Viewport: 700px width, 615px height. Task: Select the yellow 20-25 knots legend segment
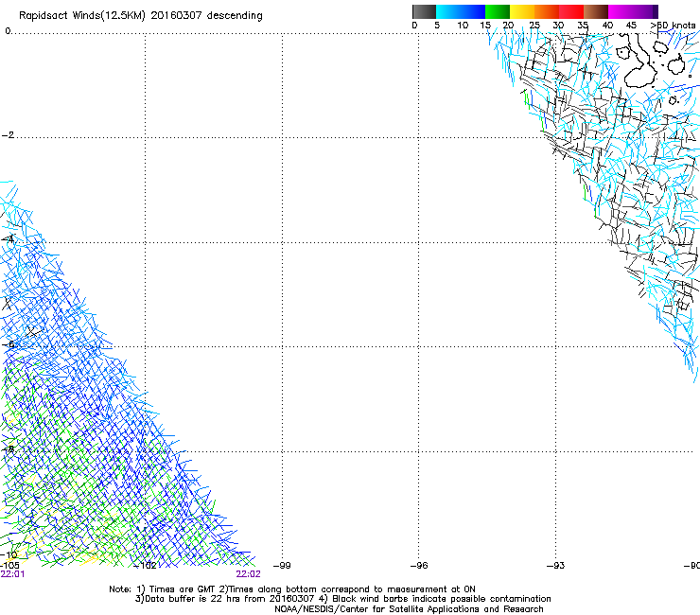click(522, 11)
